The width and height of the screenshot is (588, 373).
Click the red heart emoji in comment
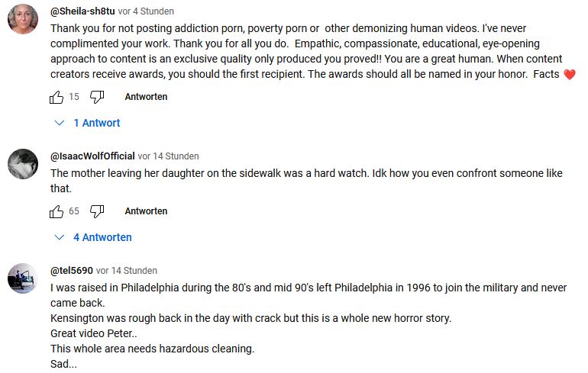568,74
